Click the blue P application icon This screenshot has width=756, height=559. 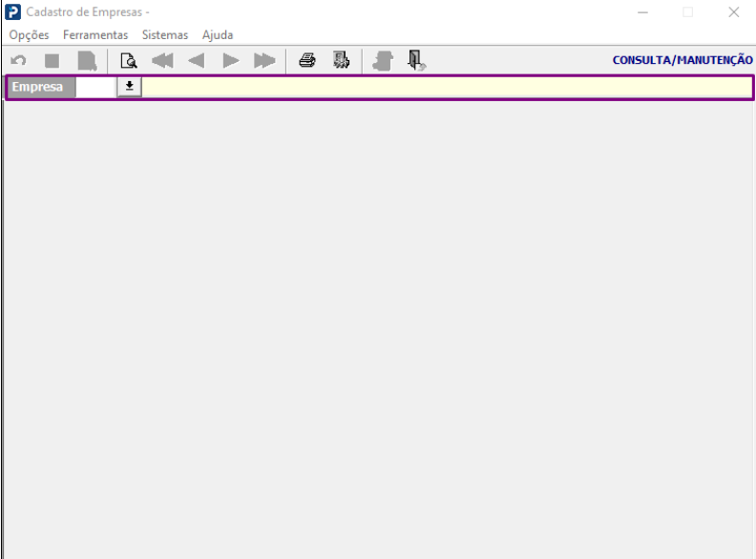point(13,12)
